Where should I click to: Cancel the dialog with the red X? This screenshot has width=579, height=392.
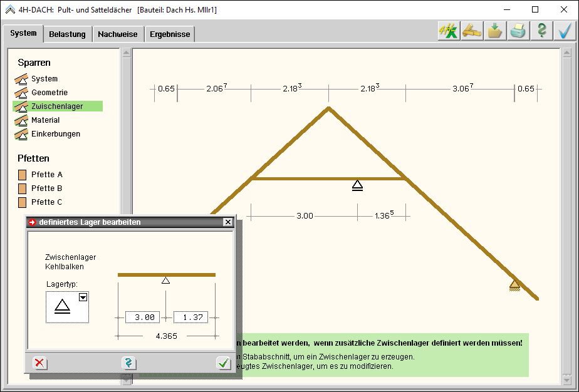click(x=39, y=363)
